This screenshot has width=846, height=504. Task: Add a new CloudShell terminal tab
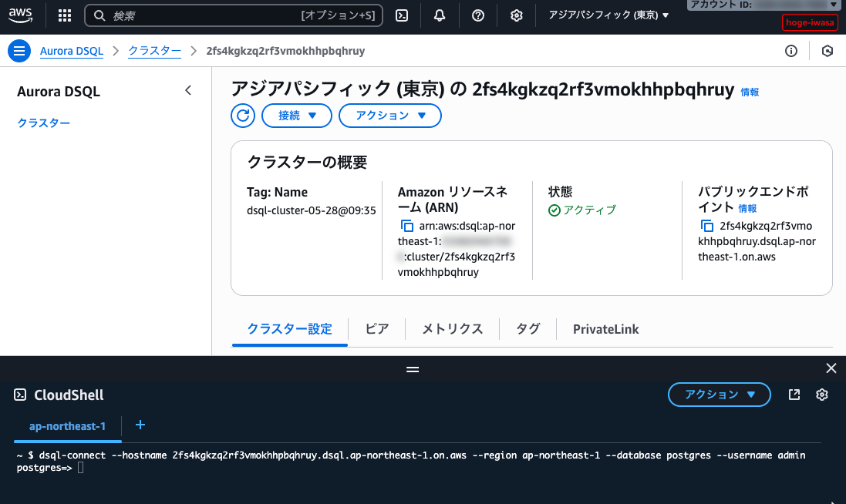point(140,425)
